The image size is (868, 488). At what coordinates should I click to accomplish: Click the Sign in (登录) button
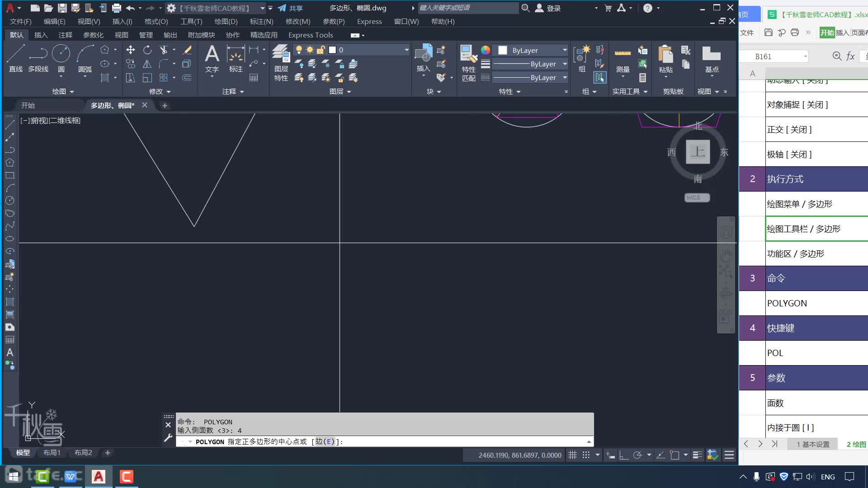548,8
